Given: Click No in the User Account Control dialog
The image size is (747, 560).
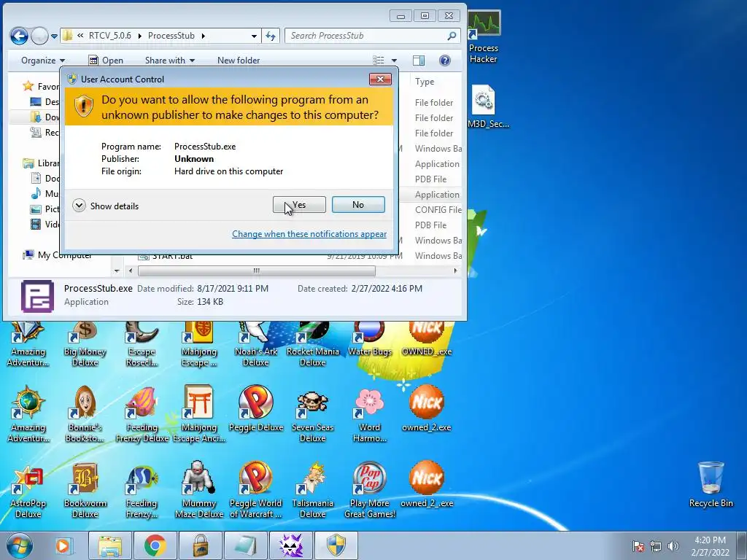Looking at the screenshot, I should 358,205.
